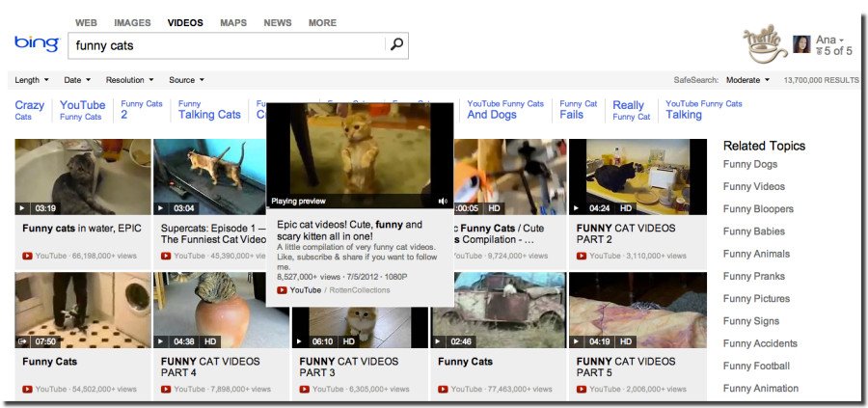Image resolution: width=868 pixels, height=408 pixels.
Task: Open Funny Babies related topic
Action: [754, 231]
